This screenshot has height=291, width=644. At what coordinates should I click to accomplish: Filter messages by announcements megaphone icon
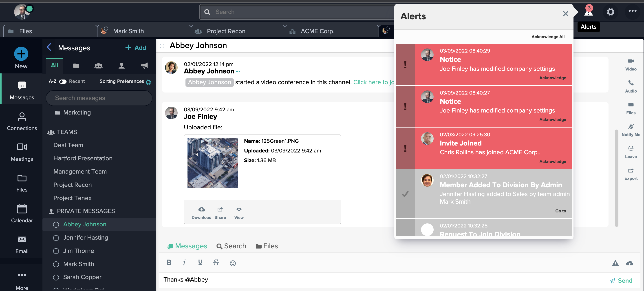click(144, 66)
